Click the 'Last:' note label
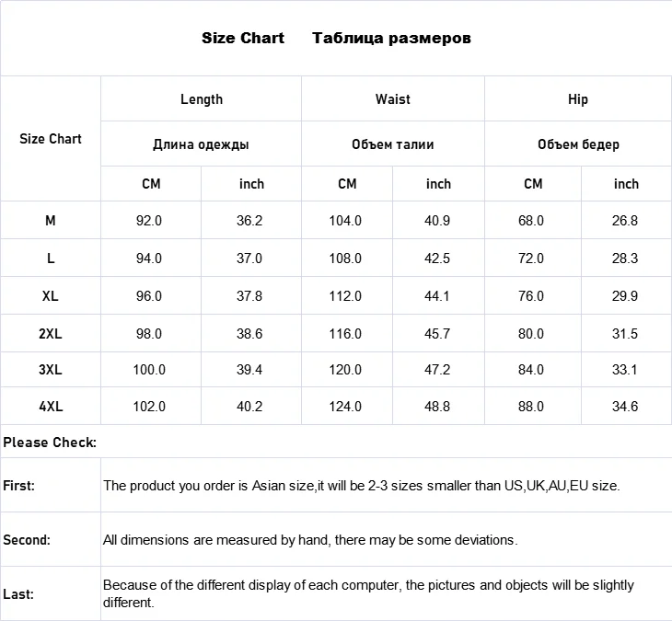Viewport: 672px width, 621px height. (18, 594)
